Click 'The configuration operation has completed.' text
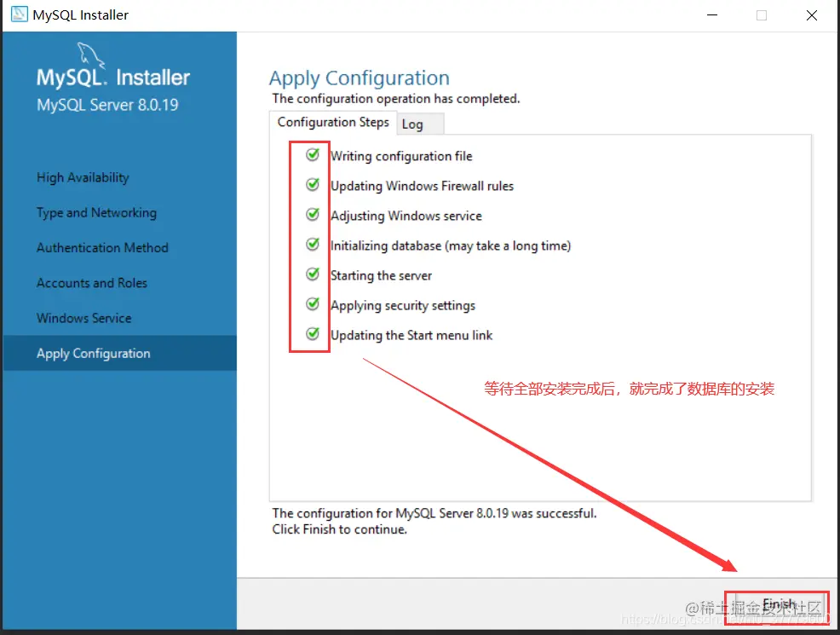Screen dimensions: 840x635 (396, 99)
